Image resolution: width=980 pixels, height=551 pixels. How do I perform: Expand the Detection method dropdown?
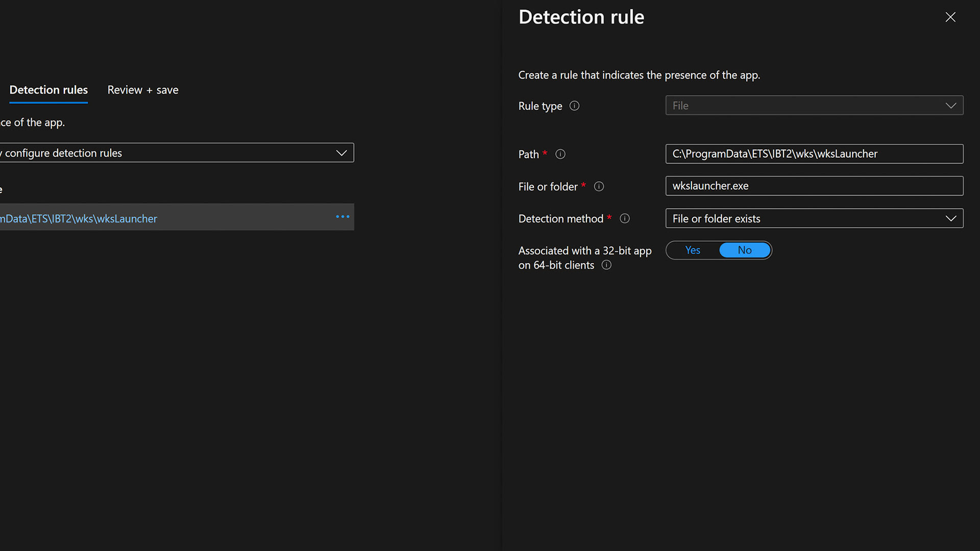tap(814, 218)
